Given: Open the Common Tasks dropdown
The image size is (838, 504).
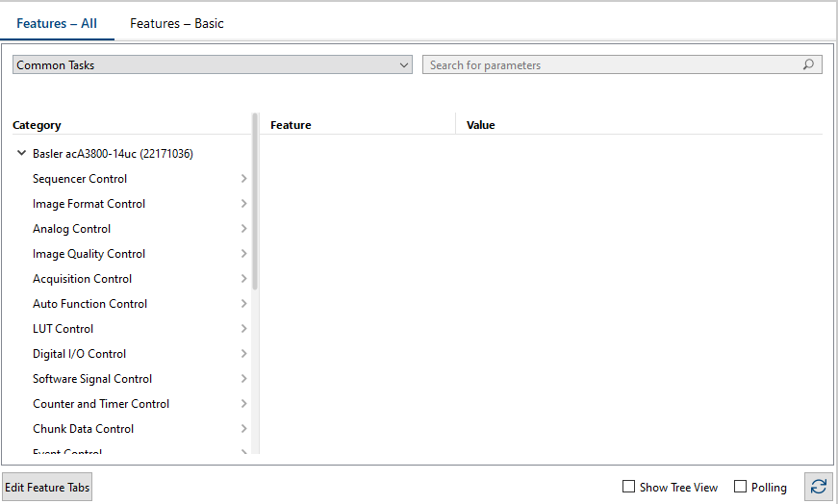Looking at the screenshot, I should (x=213, y=65).
